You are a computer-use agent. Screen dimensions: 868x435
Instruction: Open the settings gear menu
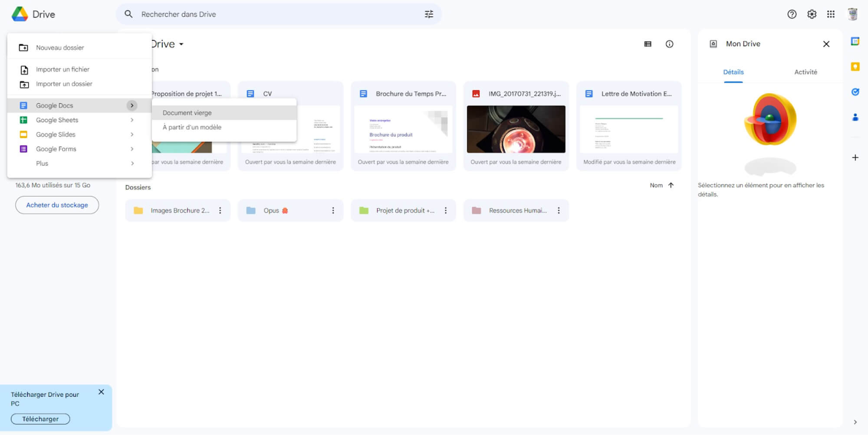(811, 14)
